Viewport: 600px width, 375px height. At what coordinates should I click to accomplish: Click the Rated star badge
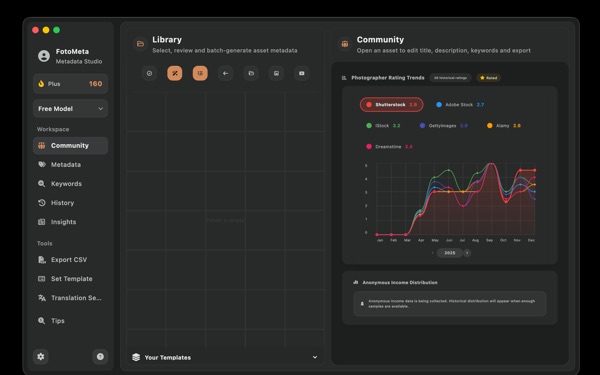point(489,78)
